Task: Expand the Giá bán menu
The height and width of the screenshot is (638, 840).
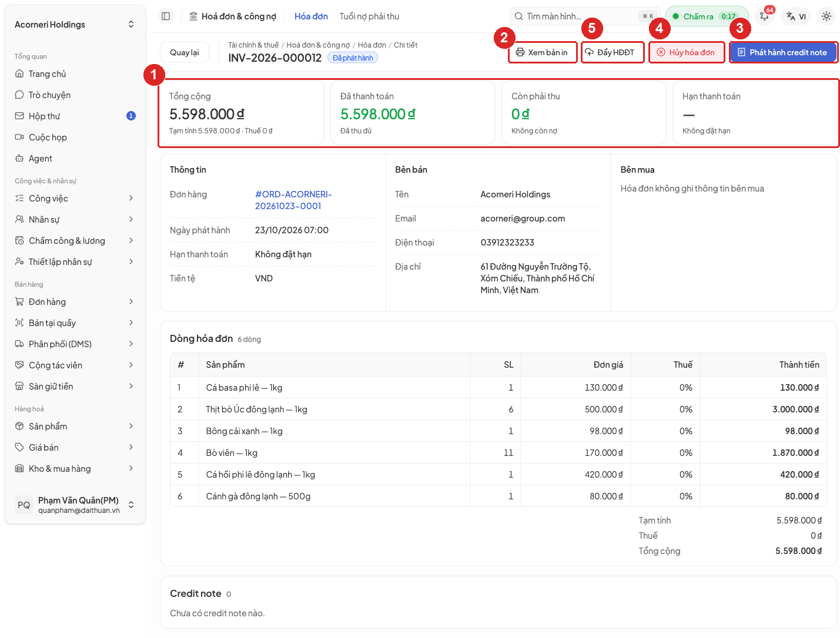Action: (x=75, y=448)
